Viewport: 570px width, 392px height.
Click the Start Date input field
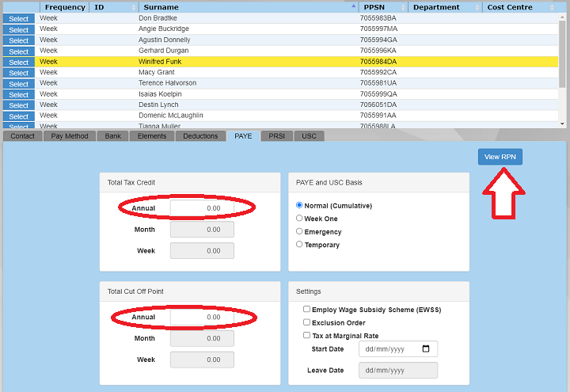coord(388,349)
